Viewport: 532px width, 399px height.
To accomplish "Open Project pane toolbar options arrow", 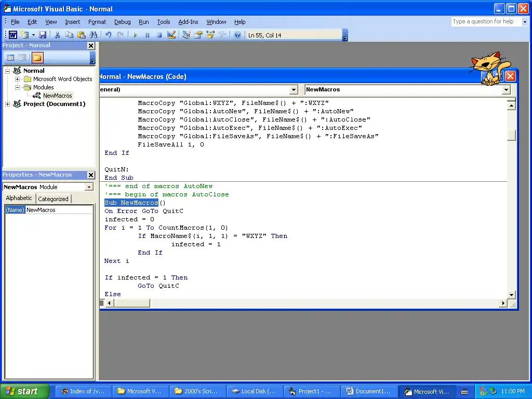I will [x=93, y=58].
